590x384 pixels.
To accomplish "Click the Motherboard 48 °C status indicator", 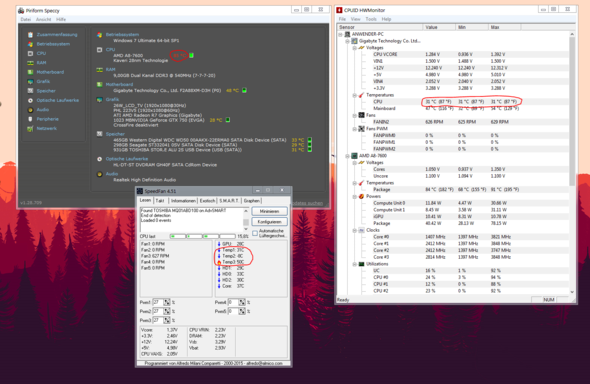I will click(244, 90).
